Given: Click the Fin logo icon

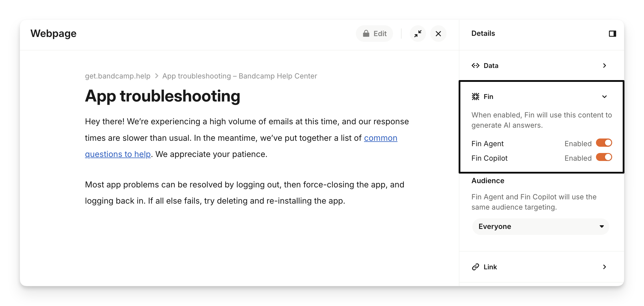Looking at the screenshot, I should tap(475, 97).
